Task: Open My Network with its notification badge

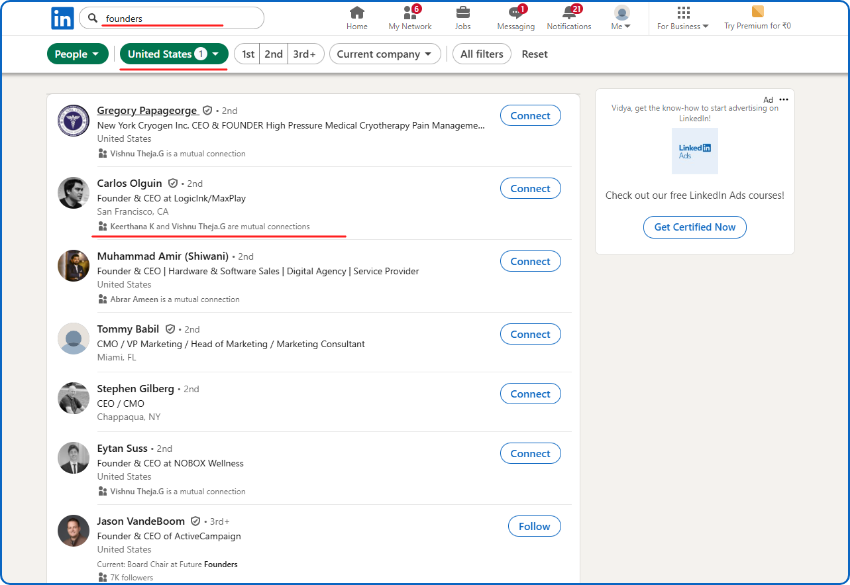Action: click(x=410, y=18)
